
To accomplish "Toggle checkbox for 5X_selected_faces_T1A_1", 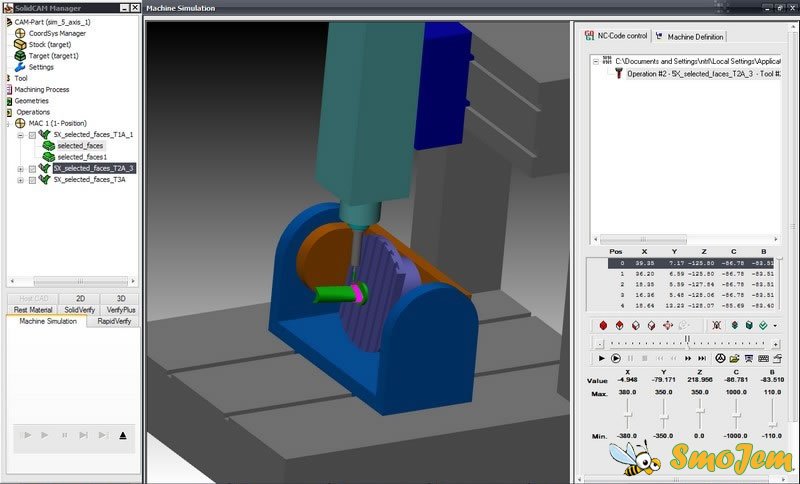I will pyautogui.click(x=32, y=135).
